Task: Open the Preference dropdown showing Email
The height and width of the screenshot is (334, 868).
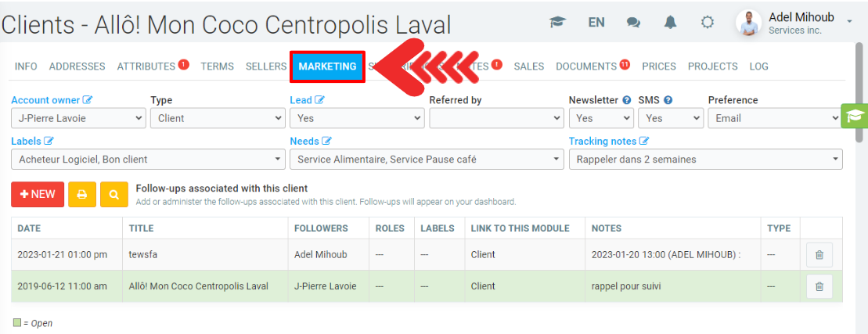Action: point(773,118)
